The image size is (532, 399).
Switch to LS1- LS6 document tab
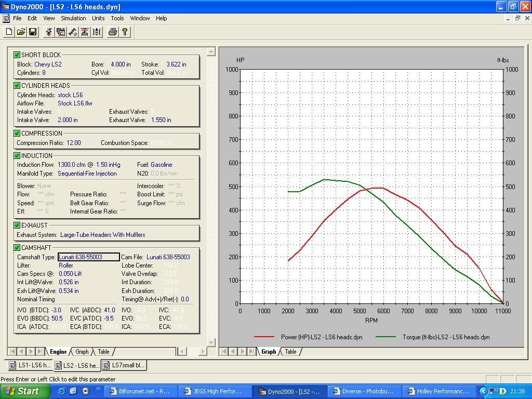click(30, 365)
